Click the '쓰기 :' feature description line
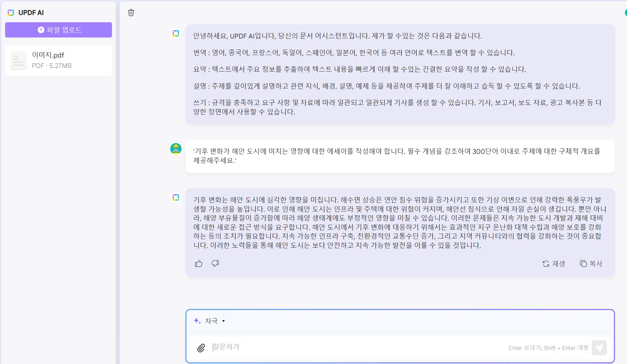627x364 pixels. click(398, 107)
